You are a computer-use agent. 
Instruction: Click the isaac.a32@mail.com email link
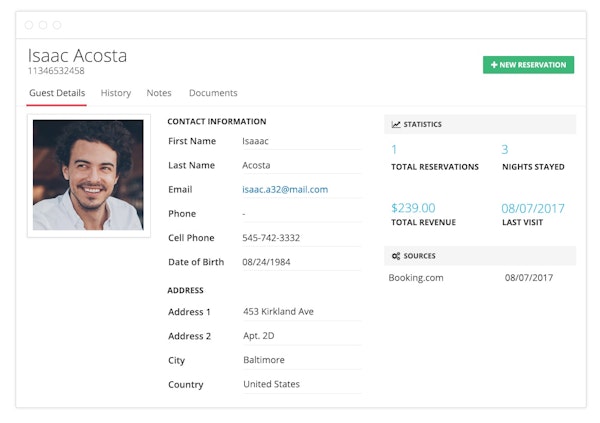coord(285,189)
